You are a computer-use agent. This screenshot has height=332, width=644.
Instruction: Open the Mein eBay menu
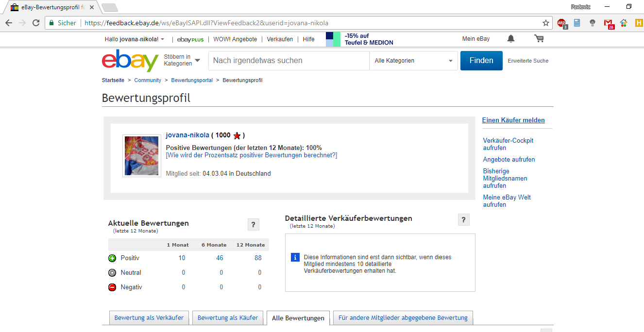pyautogui.click(x=476, y=39)
